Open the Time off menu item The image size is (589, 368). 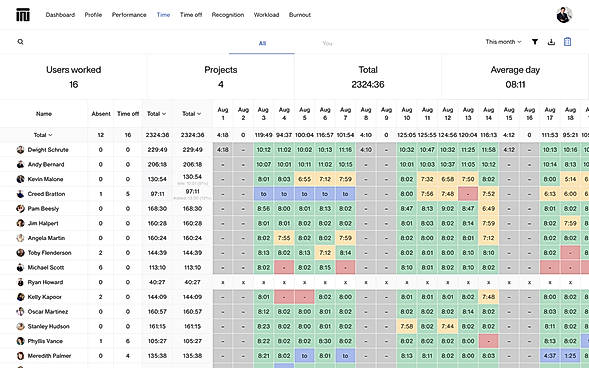191,15
